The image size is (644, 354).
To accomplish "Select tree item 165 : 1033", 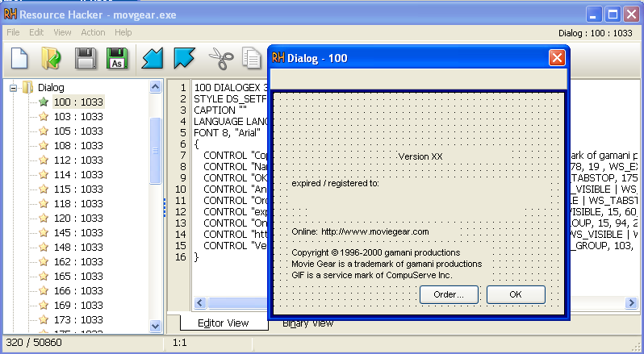I will point(78,276).
